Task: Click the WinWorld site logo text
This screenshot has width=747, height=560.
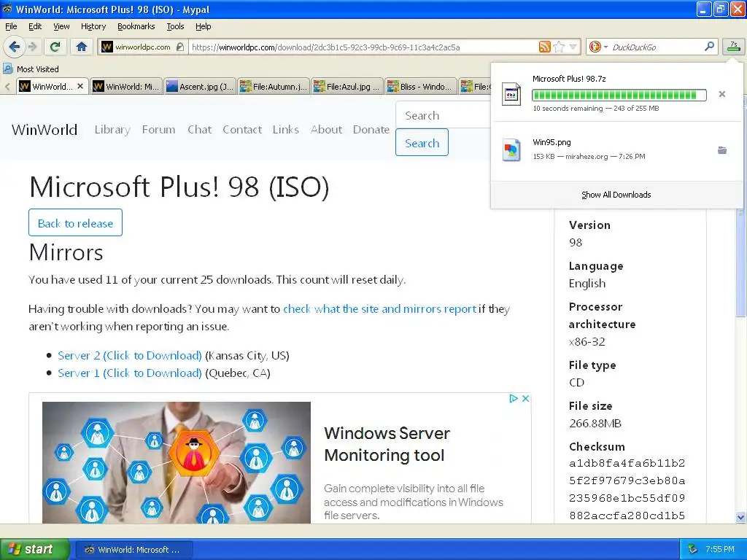Action: [x=44, y=130]
